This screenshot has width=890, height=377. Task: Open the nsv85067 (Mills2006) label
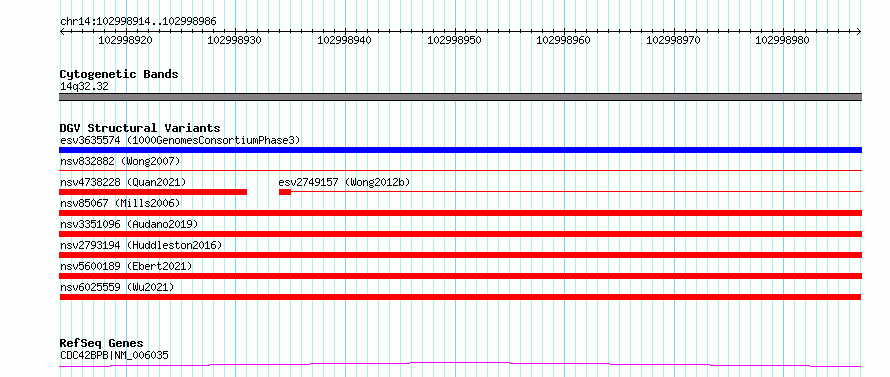coord(120,203)
